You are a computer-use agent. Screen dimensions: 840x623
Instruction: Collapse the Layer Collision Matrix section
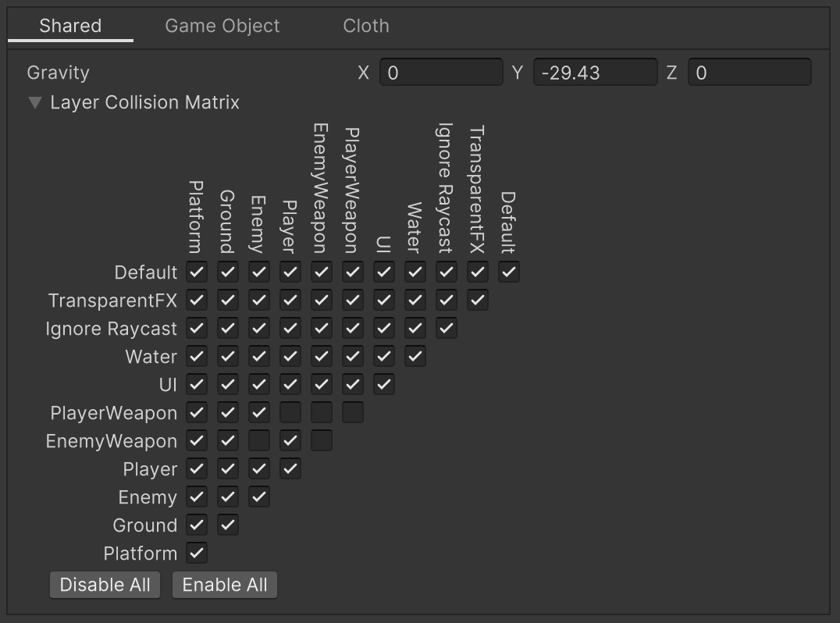[34, 103]
